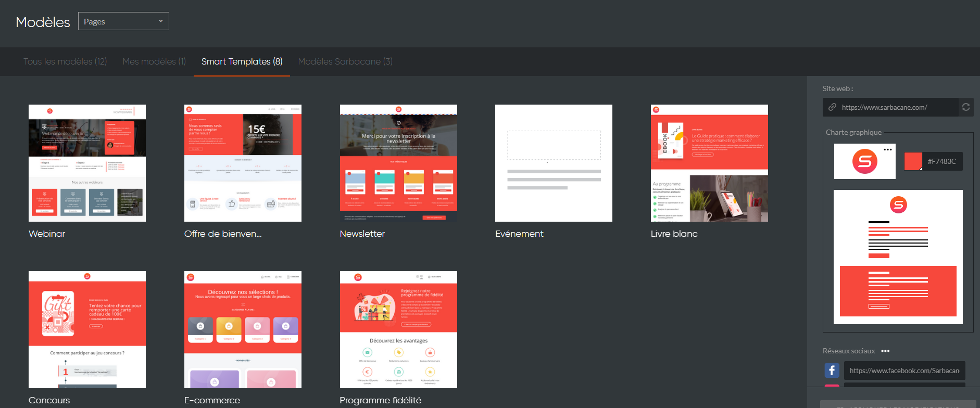Open the red #F7483C color swatch
The image size is (980, 408).
point(913,161)
